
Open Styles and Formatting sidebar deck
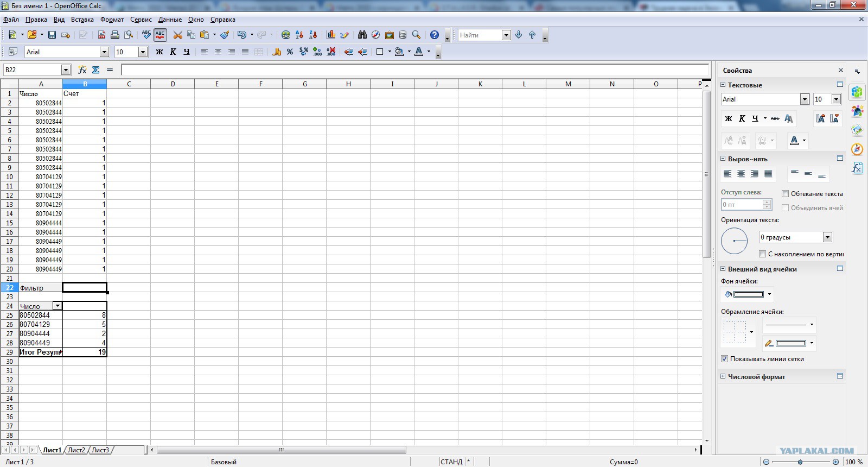click(x=857, y=111)
